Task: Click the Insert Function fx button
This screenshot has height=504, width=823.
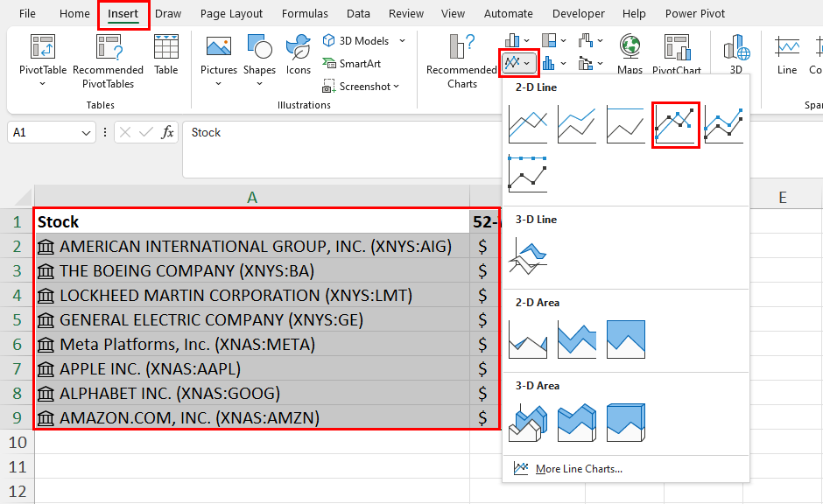Action: click(x=167, y=133)
